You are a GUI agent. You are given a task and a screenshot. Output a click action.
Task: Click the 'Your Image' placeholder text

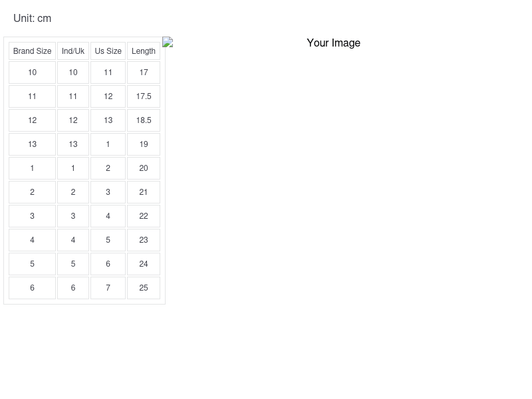coord(333,43)
